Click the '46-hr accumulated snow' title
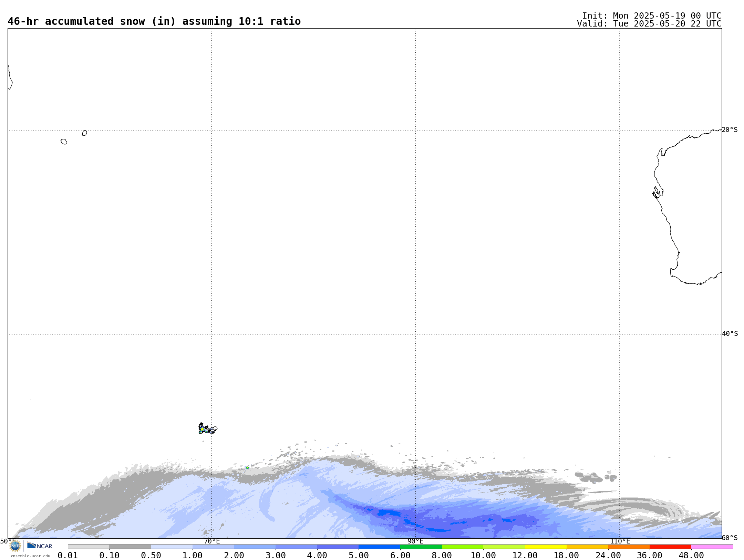The image size is (744, 560). point(154,21)
